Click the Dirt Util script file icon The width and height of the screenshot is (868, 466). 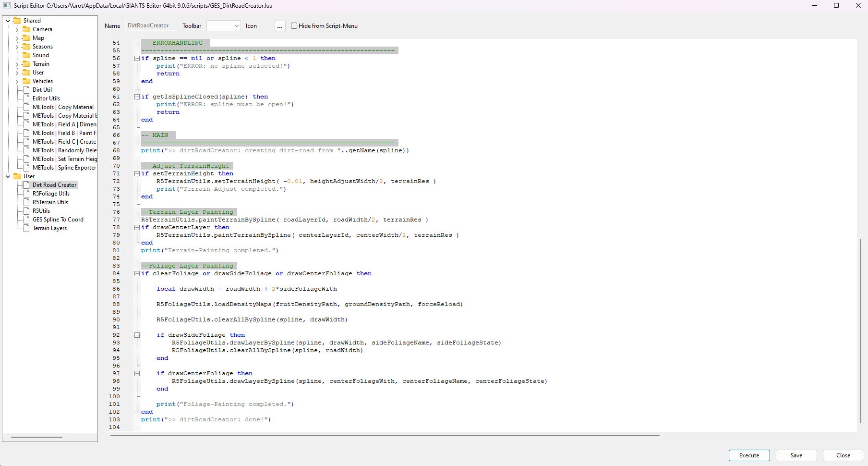pyautogui.click(x=26, y=90)
